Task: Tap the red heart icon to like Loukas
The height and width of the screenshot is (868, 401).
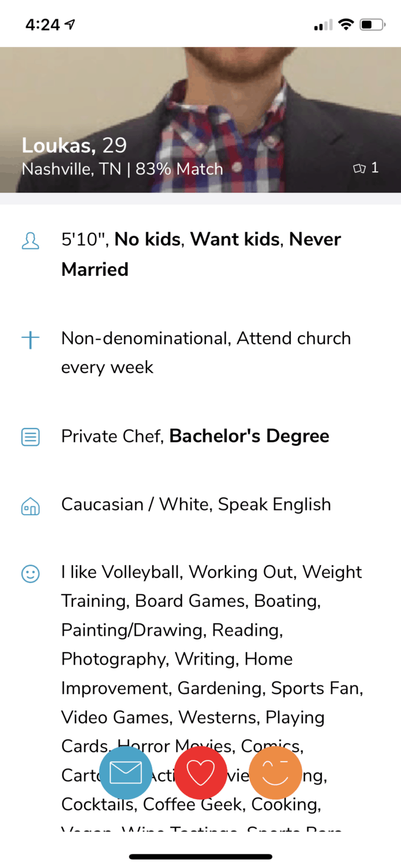Action: click(x=200, y=772)
